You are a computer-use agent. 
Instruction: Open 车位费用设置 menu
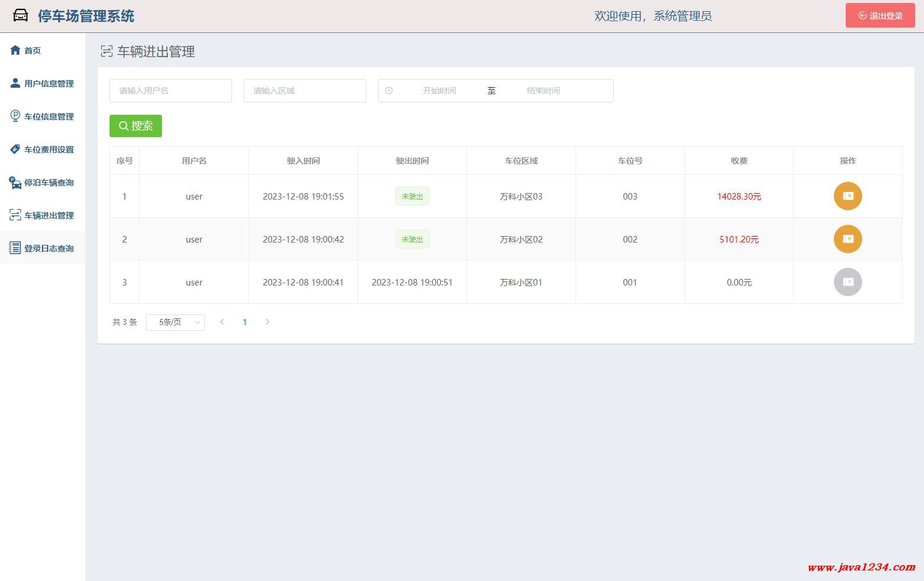pyautogui.click(x=42, y=150)
